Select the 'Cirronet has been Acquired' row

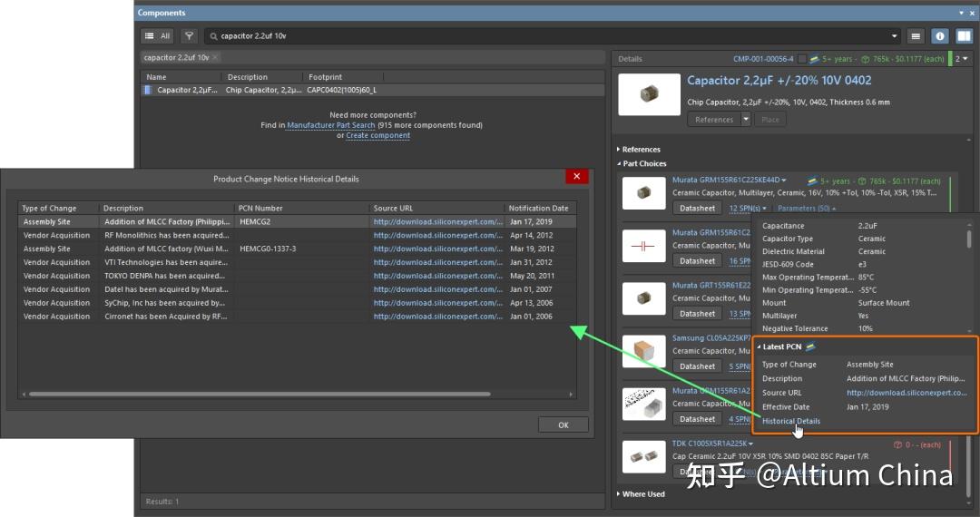tap(297, 317)
